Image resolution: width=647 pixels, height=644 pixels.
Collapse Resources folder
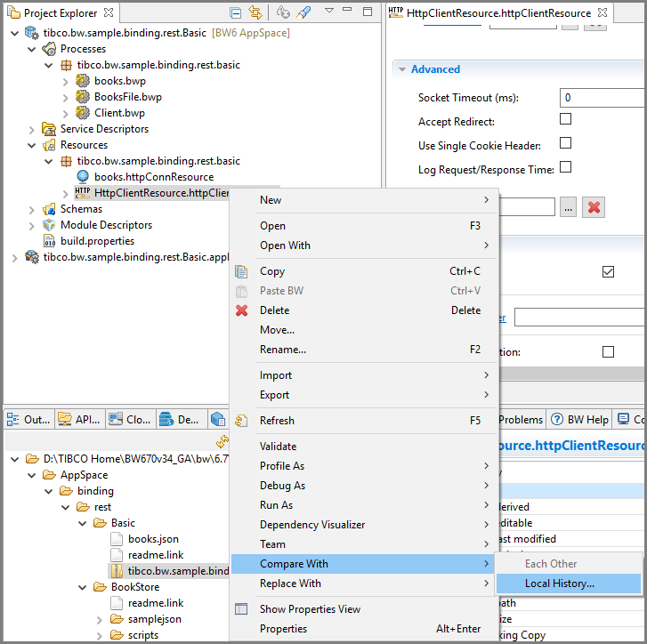[x=32, y=145]
